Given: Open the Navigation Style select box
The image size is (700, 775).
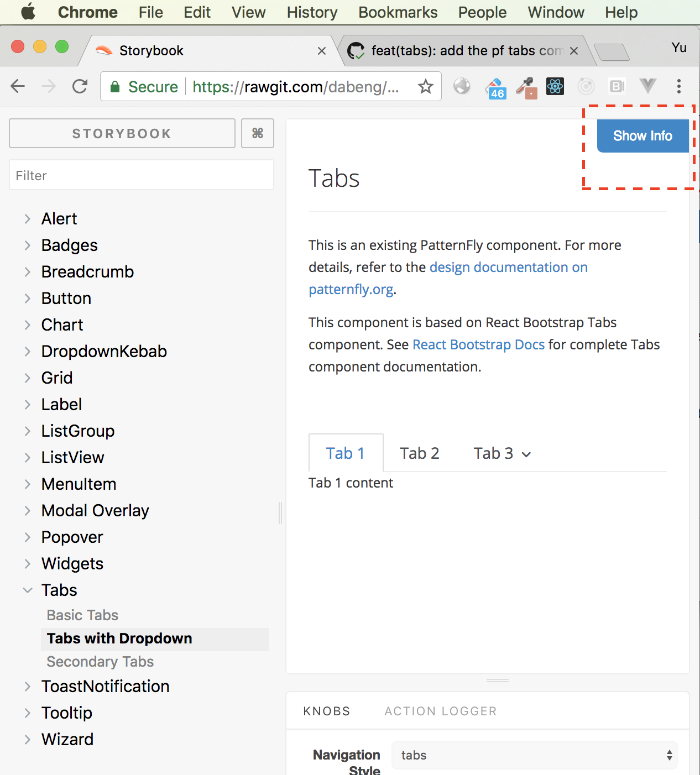Looking at the screenshot, I should click(535, 755).
